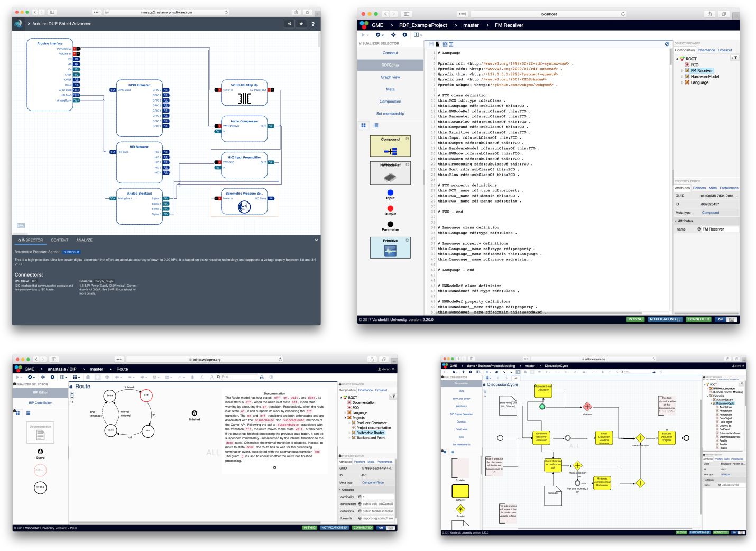Click RDF_ExampleProject in the breadcrumb
756x551 pixels.
point(423,25)
